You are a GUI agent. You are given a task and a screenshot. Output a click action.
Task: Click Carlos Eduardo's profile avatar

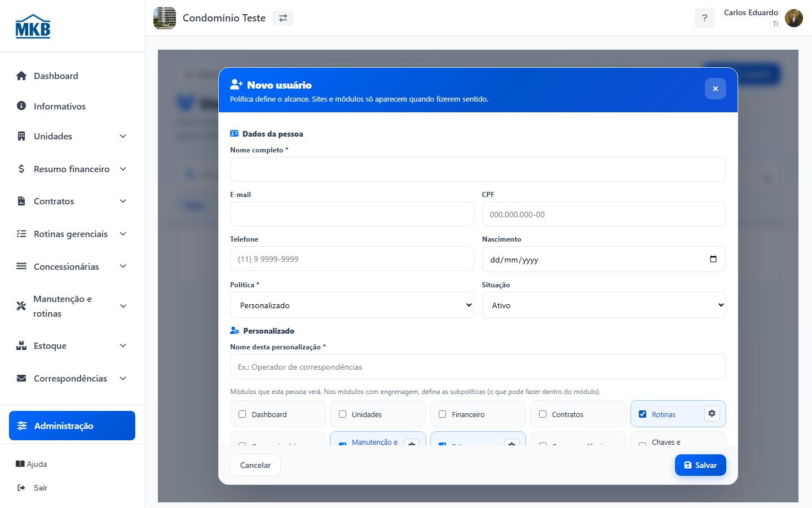[794, 18]
